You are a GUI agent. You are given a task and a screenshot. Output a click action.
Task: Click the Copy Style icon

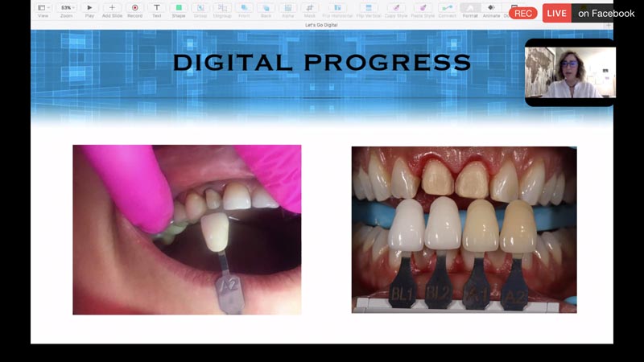[x=395, y=8]
